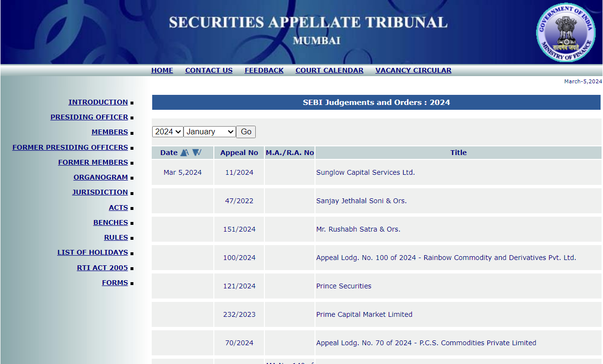Open the COURT CALENDAR menu link
This screenshot has height=364, width=603.
coord(329,70)
